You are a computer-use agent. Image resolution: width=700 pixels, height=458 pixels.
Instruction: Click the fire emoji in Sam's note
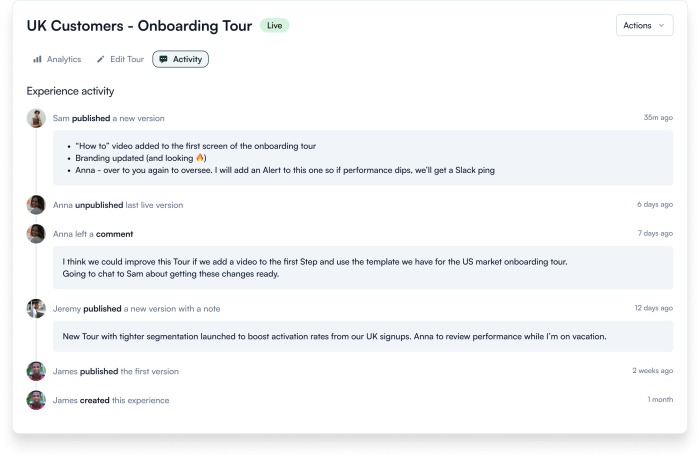click(x=200, y=158)
